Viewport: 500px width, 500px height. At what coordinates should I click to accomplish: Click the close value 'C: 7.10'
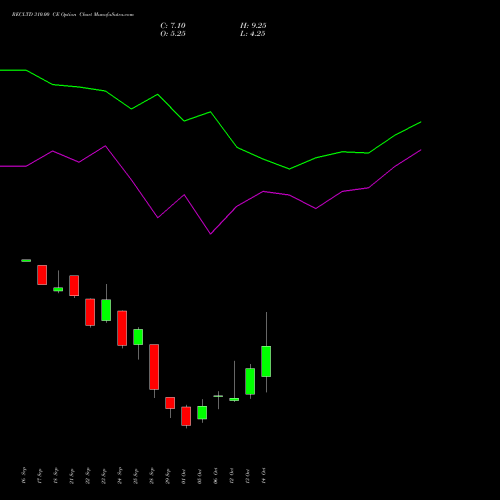(x=173, y=26)
